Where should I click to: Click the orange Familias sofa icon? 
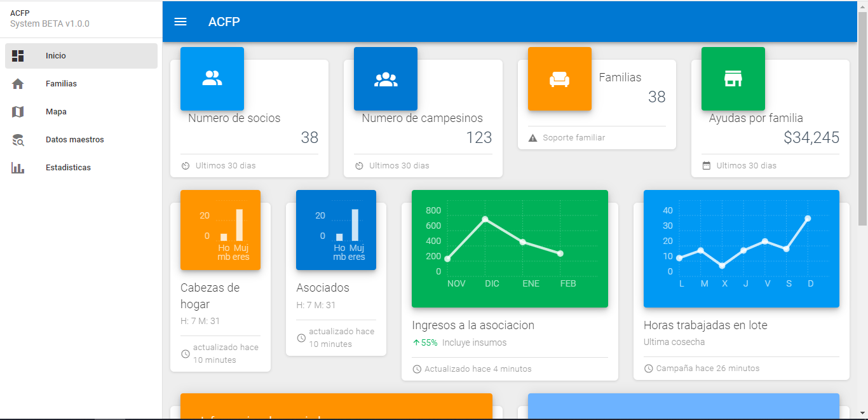(560, 79)
